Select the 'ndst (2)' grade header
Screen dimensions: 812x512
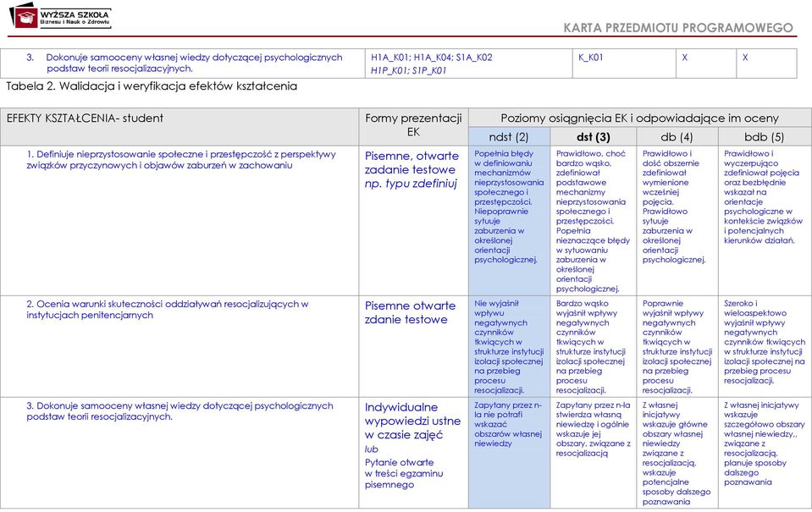[509, 136]
